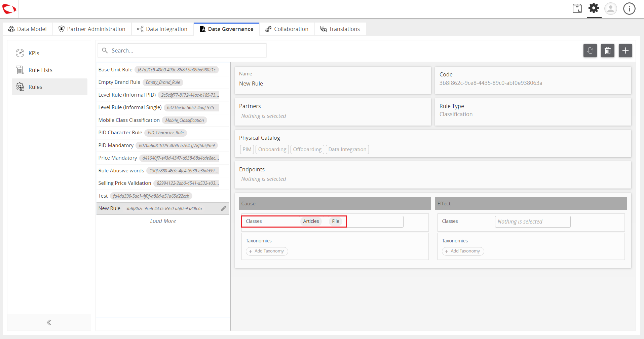Screen dimensions: 644x339
Task: Open the Cause Classes selection box
Action: [x=351, y=222]
